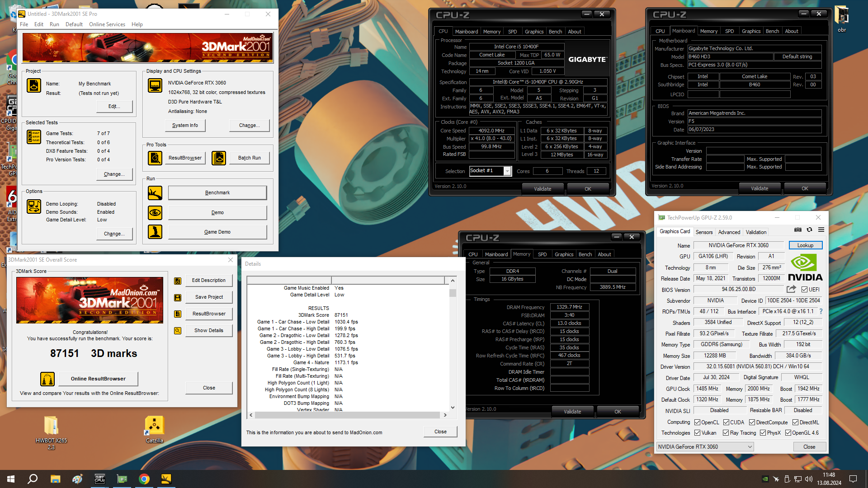The image size is (868, 488).
Task: Click the Bus Interface question mark in GPU-Z
Action: [x=821, y=311]
